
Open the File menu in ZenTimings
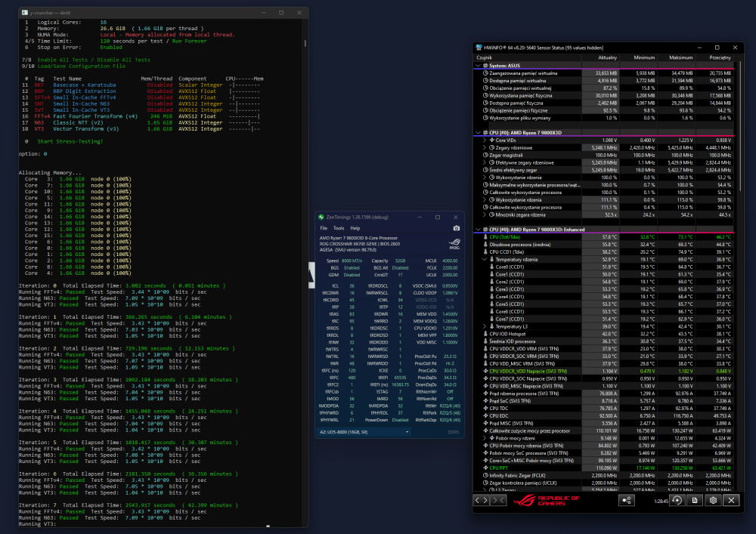[324, 227]
